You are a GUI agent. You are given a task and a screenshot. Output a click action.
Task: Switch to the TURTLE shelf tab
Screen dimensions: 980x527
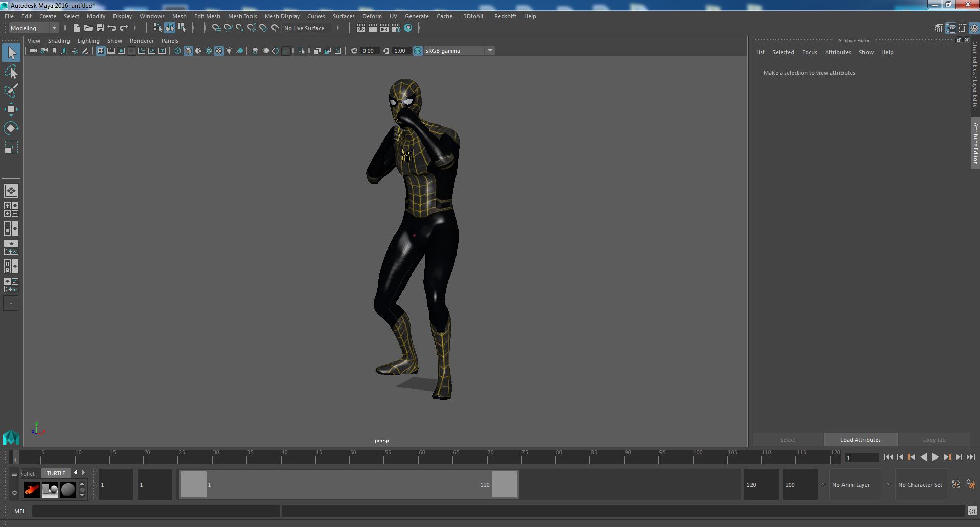coord(56,473)
